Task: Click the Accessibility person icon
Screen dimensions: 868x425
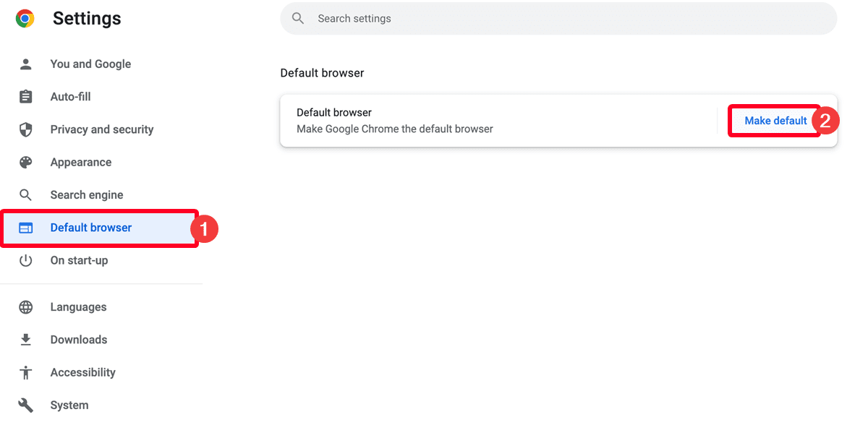Action: [26, 372]
